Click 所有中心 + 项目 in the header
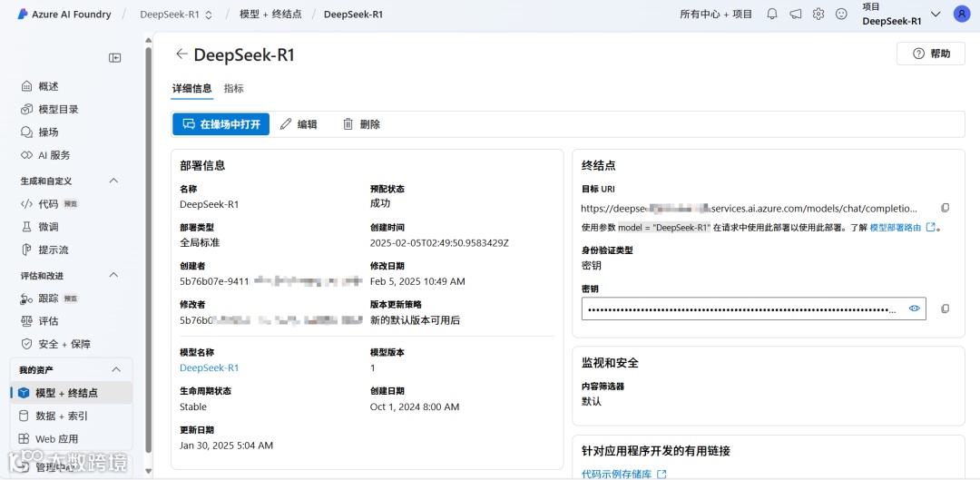 tap(716, 15)
